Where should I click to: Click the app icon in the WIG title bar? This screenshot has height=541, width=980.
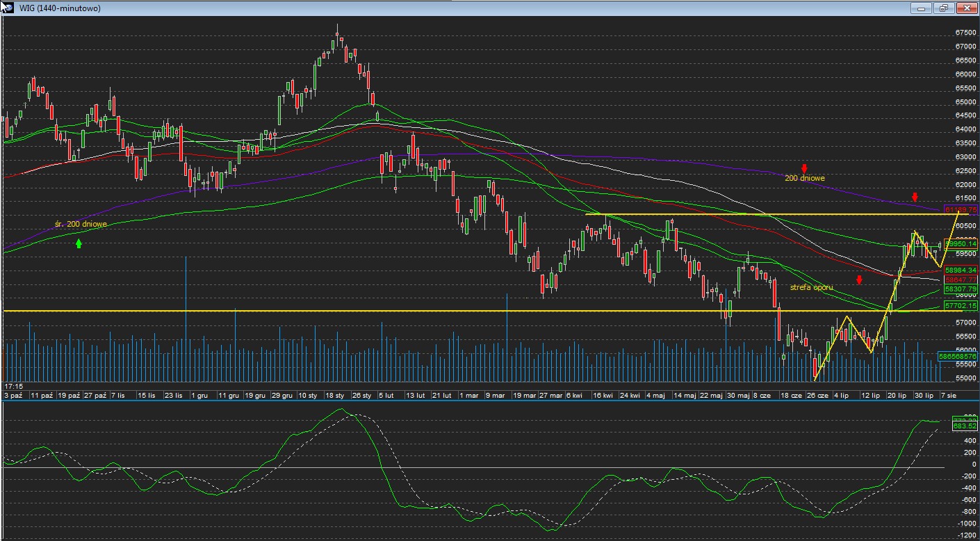pos(7,8)
